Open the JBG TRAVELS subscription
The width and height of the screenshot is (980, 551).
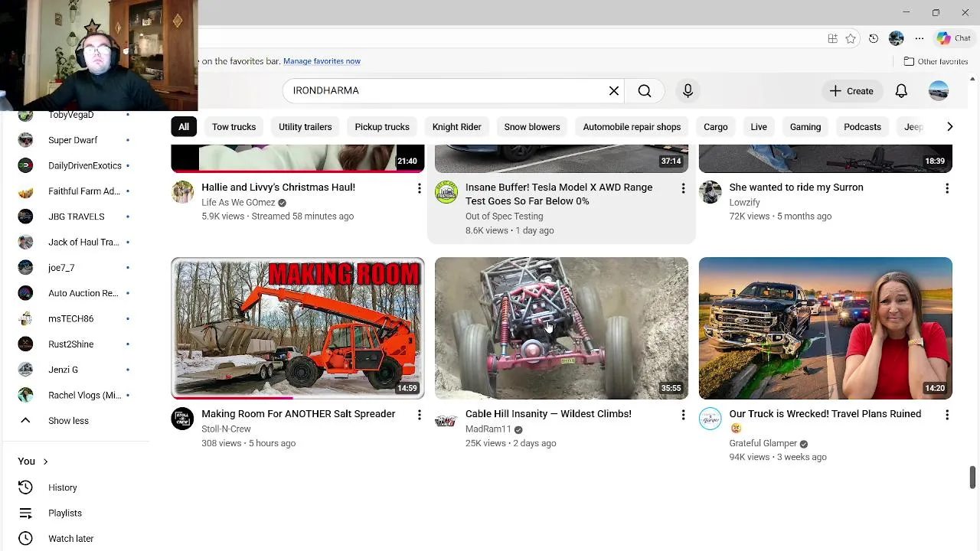click(x=75, y=217)
